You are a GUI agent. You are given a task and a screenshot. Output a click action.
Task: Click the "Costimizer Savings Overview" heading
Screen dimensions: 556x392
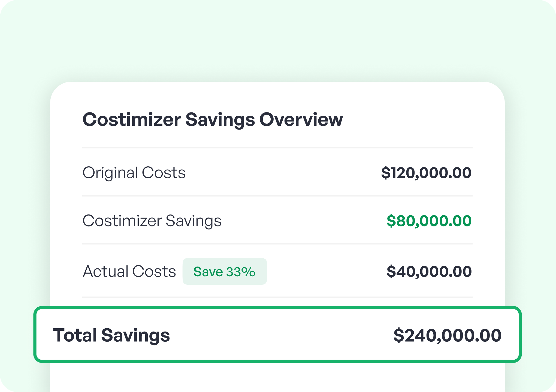(x=213, y=120)
